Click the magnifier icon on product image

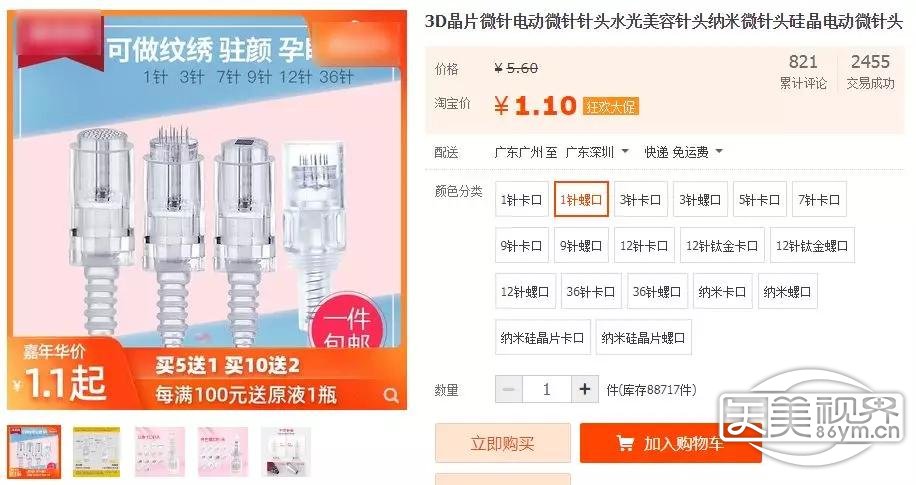(391, 396)
